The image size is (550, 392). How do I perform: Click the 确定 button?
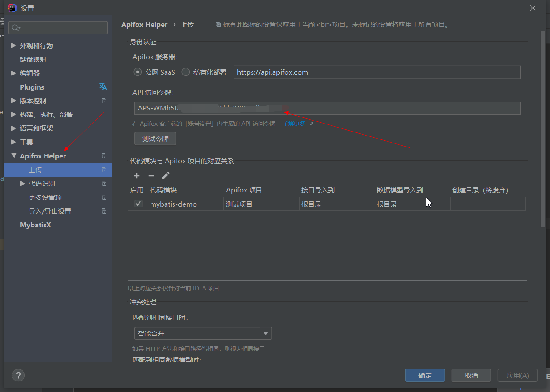pyautogui.click(x=425, y=375)
